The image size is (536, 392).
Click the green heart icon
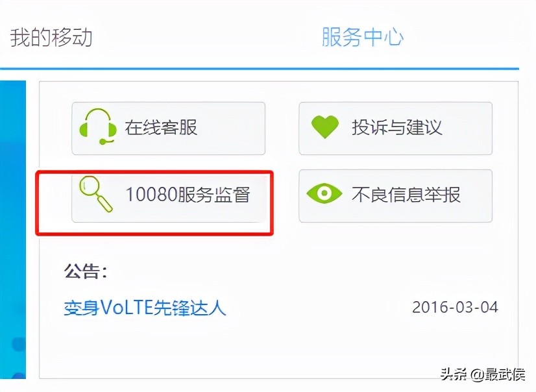click(325, 127)
